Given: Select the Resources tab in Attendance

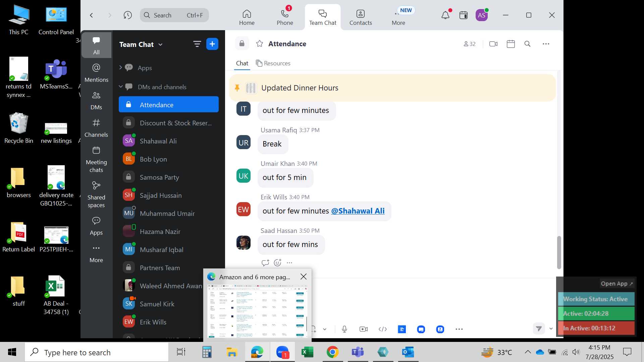Looking at the screenshot, I should (x=273, y=63).
